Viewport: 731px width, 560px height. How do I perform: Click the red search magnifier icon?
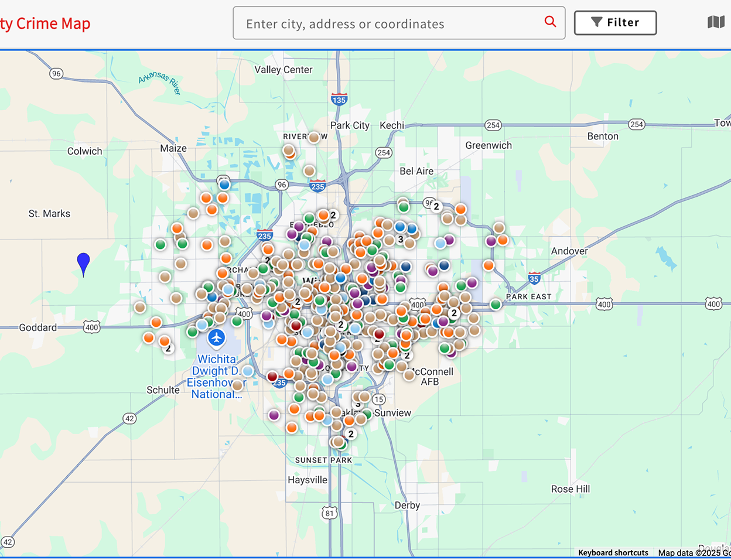click(x=550, y=22)
